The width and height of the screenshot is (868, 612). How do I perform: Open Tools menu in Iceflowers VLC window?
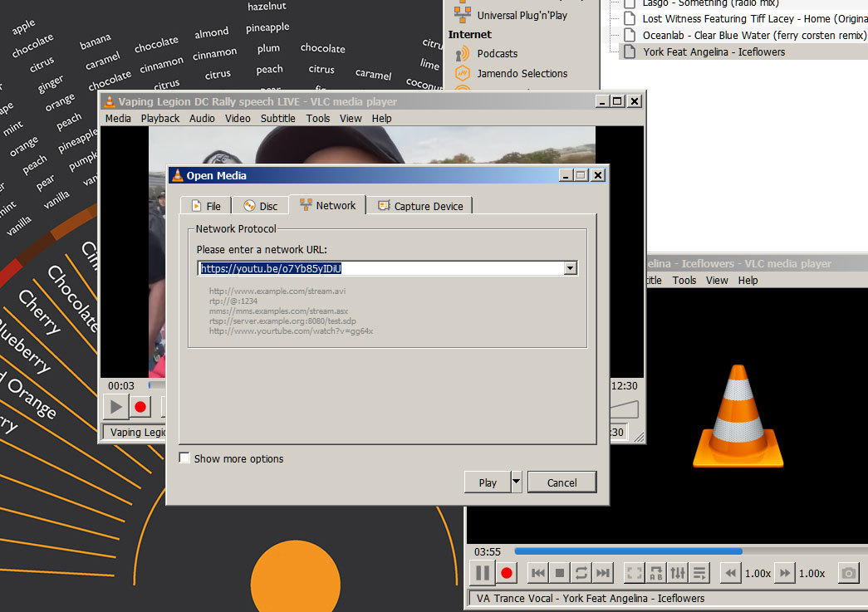tap(684, 281)
